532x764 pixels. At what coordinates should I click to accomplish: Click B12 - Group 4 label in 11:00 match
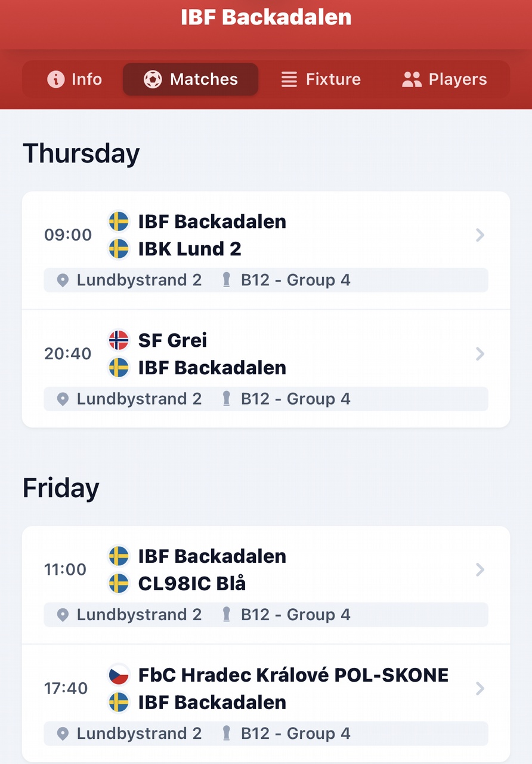click(296, 615)
